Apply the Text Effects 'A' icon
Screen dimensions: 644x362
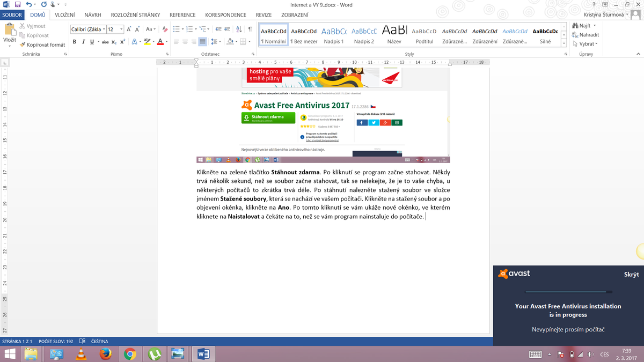coord(134,42)
